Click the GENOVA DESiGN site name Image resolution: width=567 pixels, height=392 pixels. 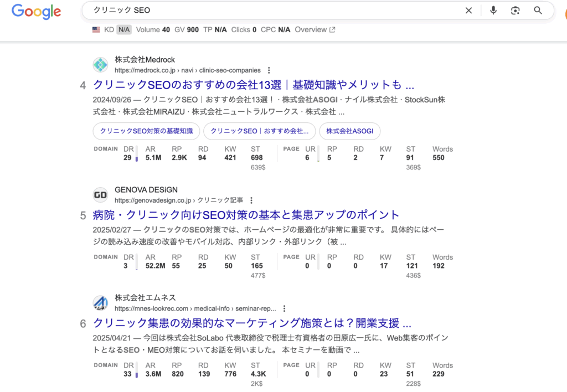pyautogui.click(x=146, y=190)
